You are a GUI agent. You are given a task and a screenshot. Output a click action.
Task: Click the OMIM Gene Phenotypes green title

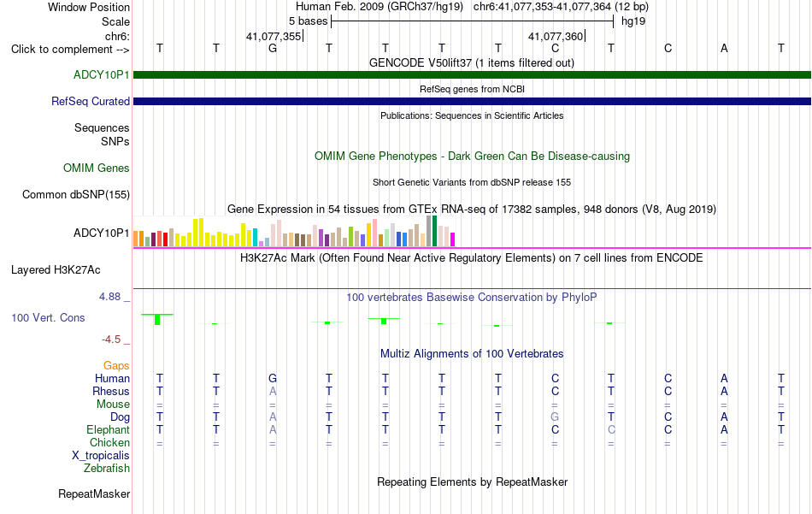[472, 156]
